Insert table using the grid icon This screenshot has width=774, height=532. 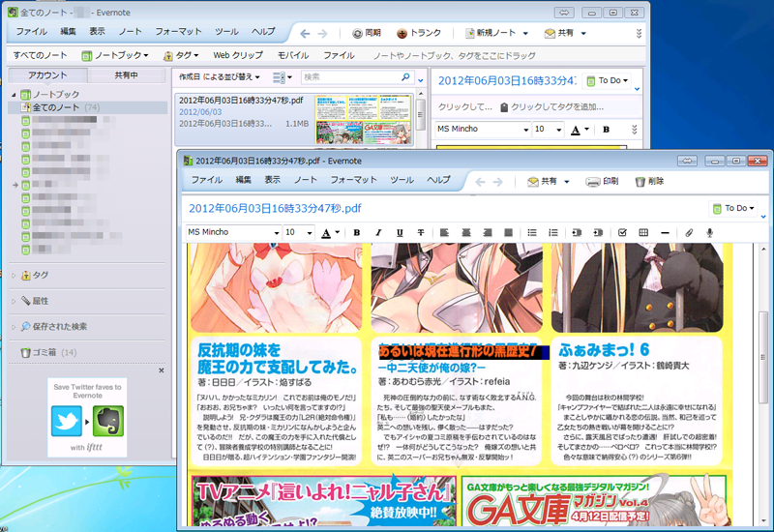point(643,233)
